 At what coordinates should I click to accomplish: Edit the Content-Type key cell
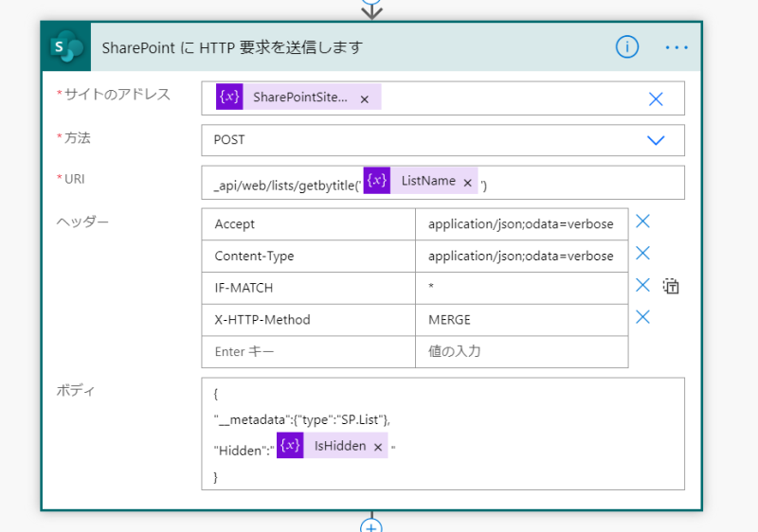click(309, 256)
